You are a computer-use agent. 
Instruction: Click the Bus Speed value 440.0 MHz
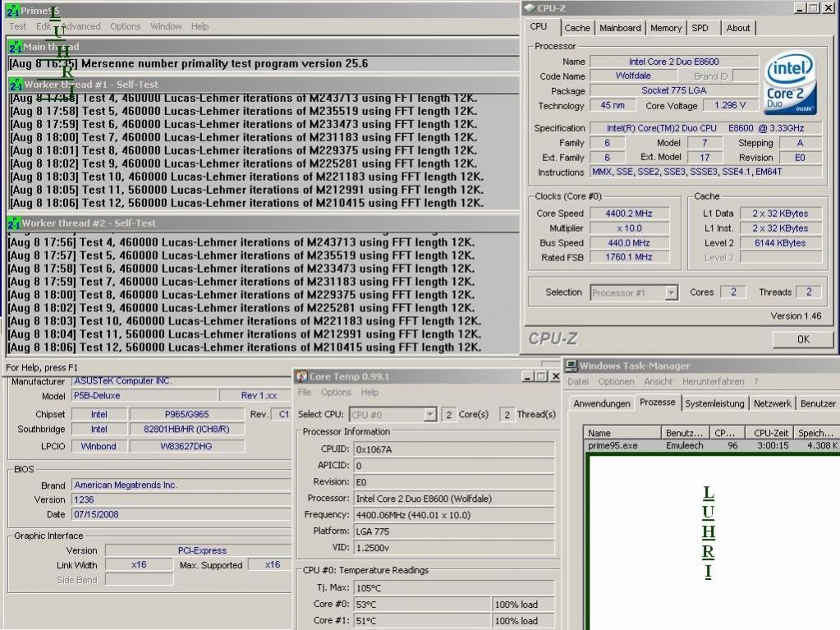coord(629,243)
